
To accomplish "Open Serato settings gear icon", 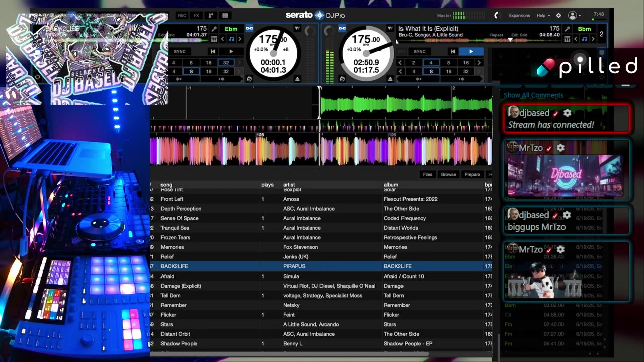I will tap(558, 16).
